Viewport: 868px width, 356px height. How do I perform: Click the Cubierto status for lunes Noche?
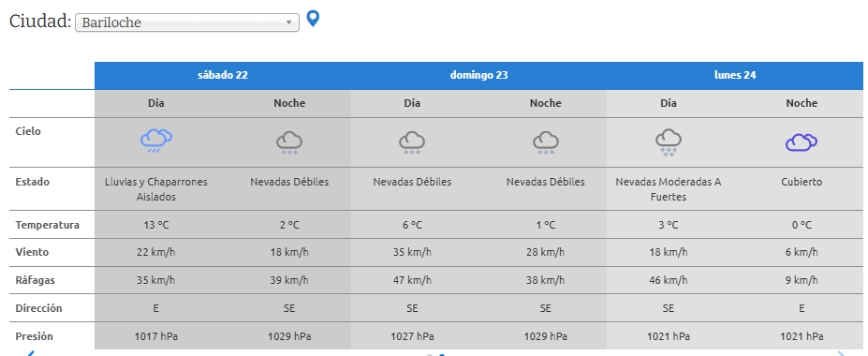coord(802,182)
